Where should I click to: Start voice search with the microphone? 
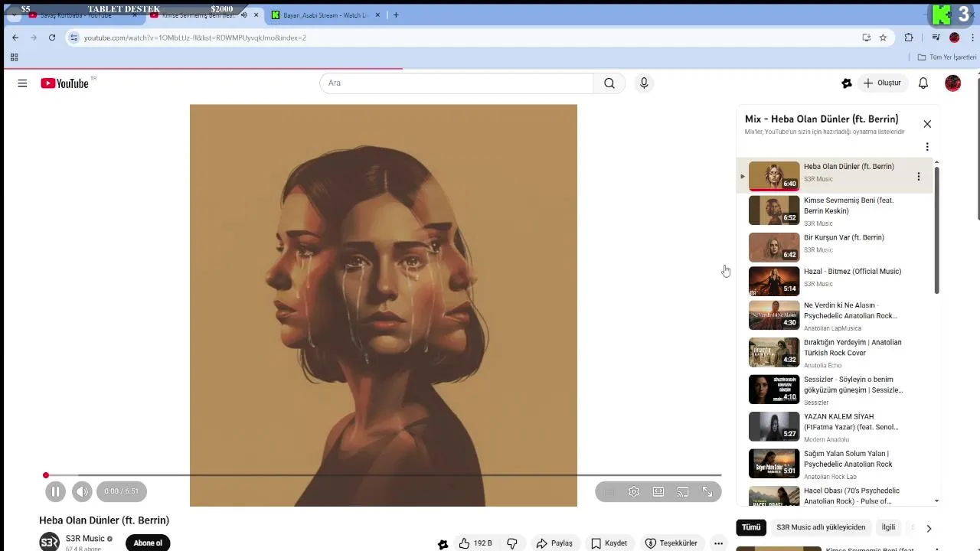tap(644, 83)
